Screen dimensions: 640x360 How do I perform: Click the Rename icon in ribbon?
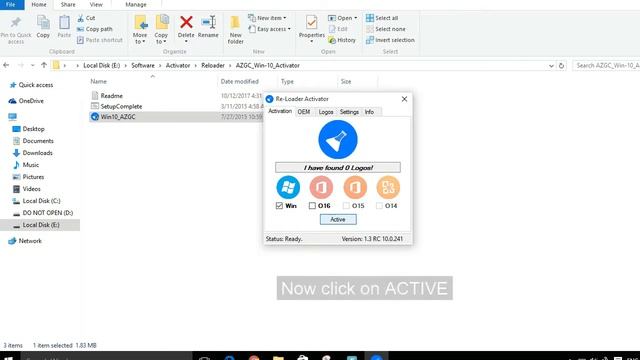209,22
